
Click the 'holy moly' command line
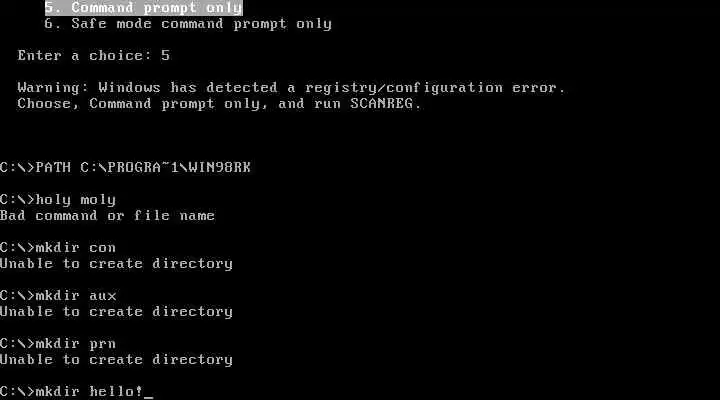point(58,200)
